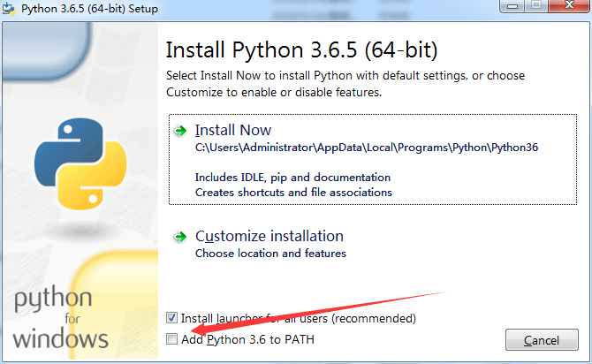Click the "Add Python 3.6 to PATH" label text
Screen dimensions: 592x364
tap(247, 339)
